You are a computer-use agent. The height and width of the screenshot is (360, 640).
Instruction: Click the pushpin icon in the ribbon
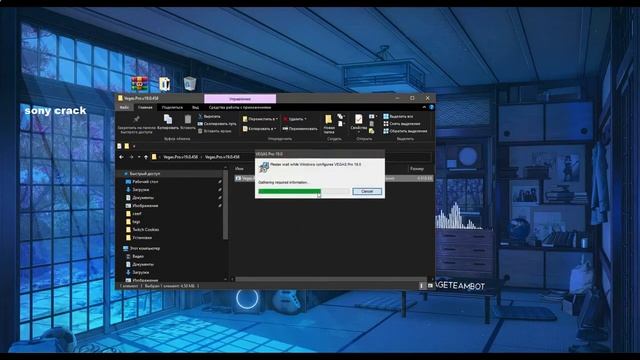click(x=136, y=119)
